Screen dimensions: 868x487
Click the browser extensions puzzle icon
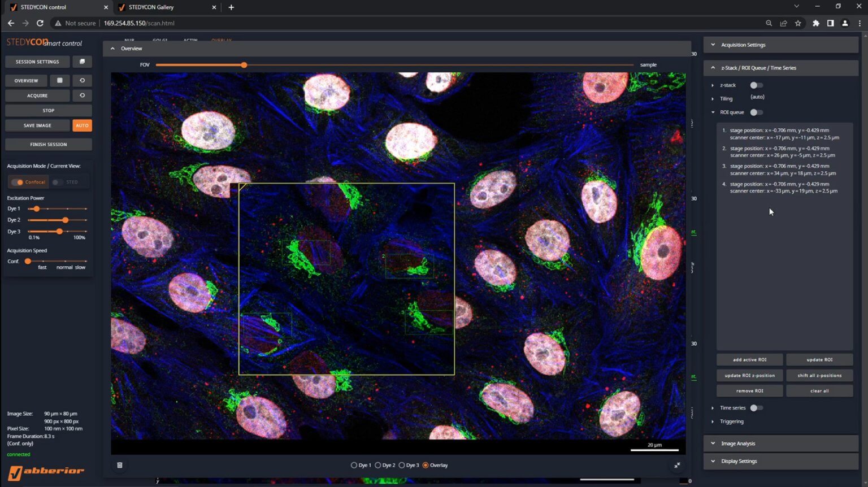point(815,23)
